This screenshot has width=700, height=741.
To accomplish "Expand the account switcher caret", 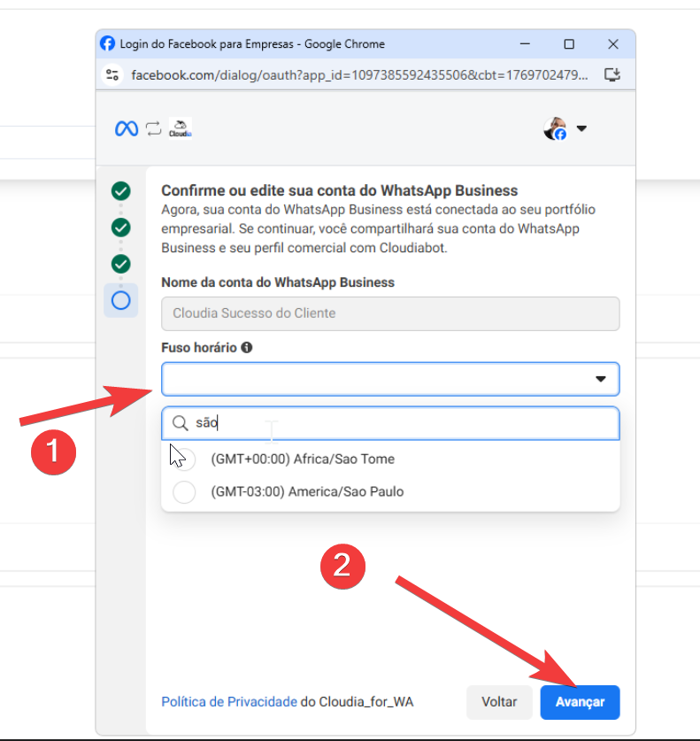I will (581, 128).
